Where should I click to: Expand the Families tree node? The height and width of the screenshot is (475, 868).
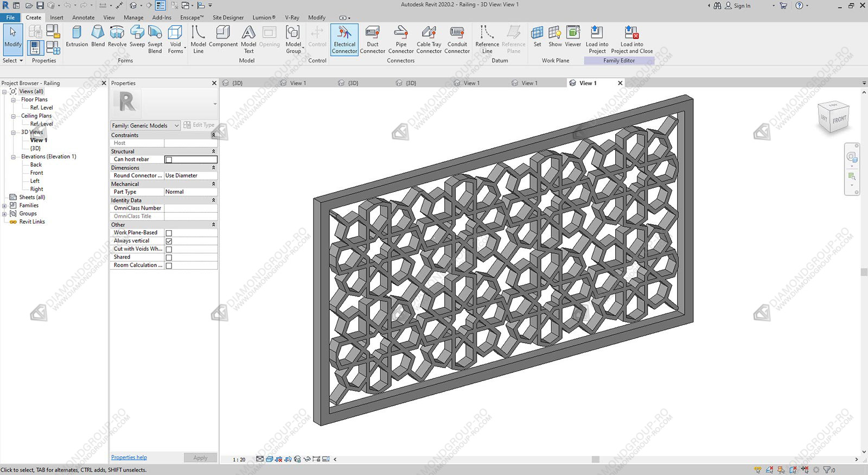[x=4, y=206]
